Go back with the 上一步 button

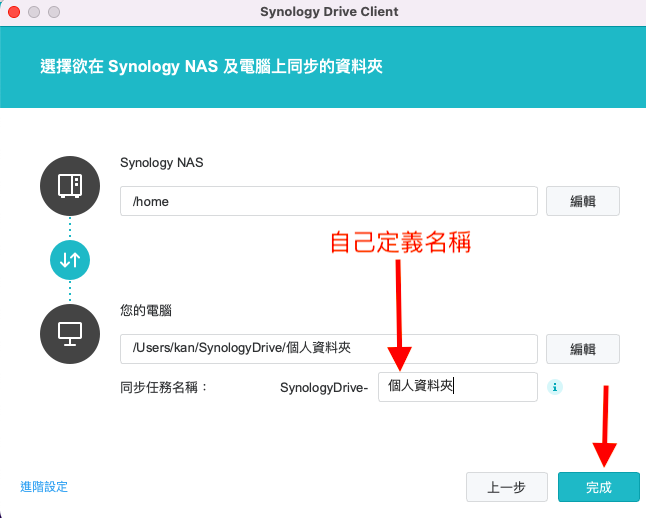point(506,487)
